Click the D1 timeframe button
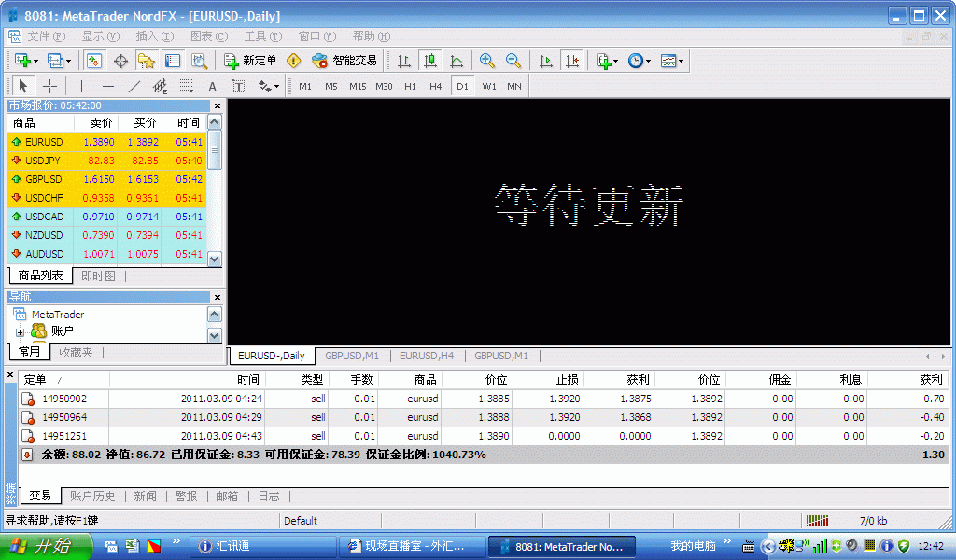This screenshot has height=560, width=956. point(463,85)
